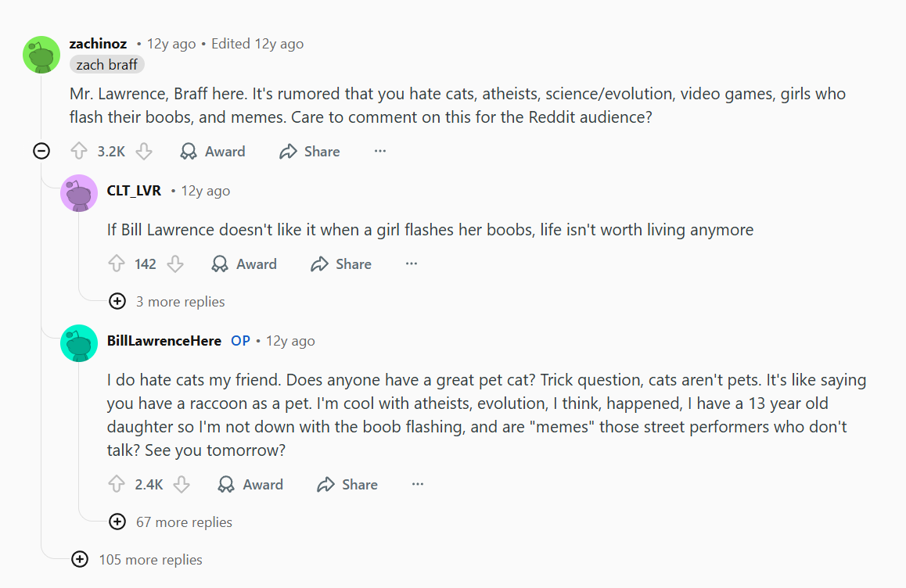Upvote BillLawrenceHere's reply
Screen dimensions: 906x588
pos(117,485)
